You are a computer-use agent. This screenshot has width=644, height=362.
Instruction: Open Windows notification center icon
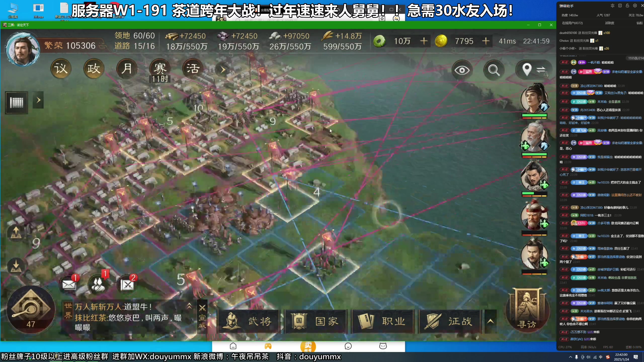click(x=636, y=357)
